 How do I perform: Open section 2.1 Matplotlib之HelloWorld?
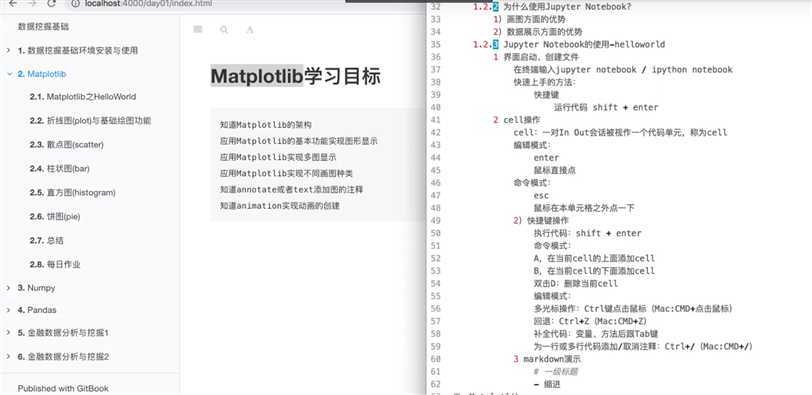(83, 97)
